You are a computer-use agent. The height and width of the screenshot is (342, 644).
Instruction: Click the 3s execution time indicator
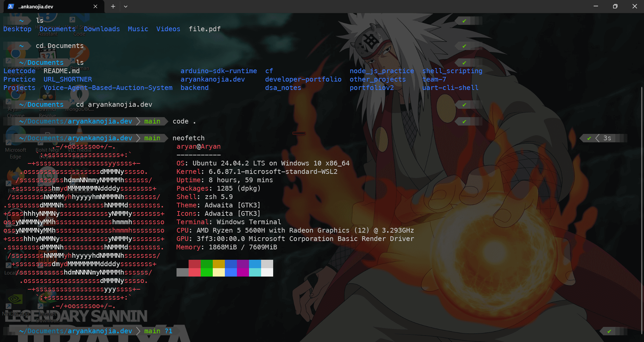pyautogui.click(x=607, y=138)
